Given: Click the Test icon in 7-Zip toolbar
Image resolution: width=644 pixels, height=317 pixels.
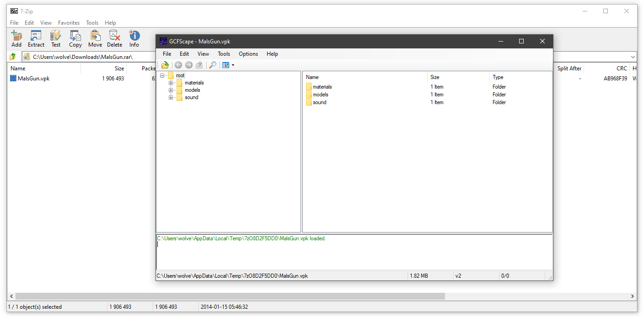Looking at the screenshot, I should pos(56,36).
